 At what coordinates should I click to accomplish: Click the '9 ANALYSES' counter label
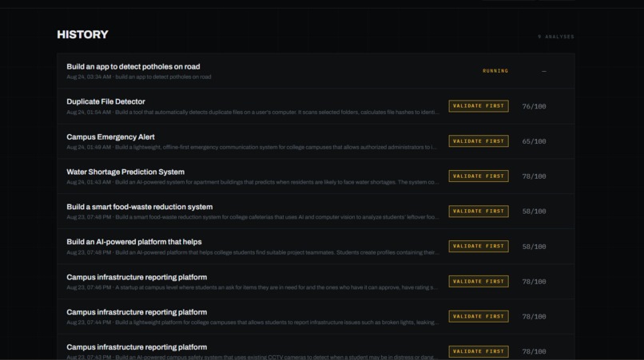coord(556,37)
